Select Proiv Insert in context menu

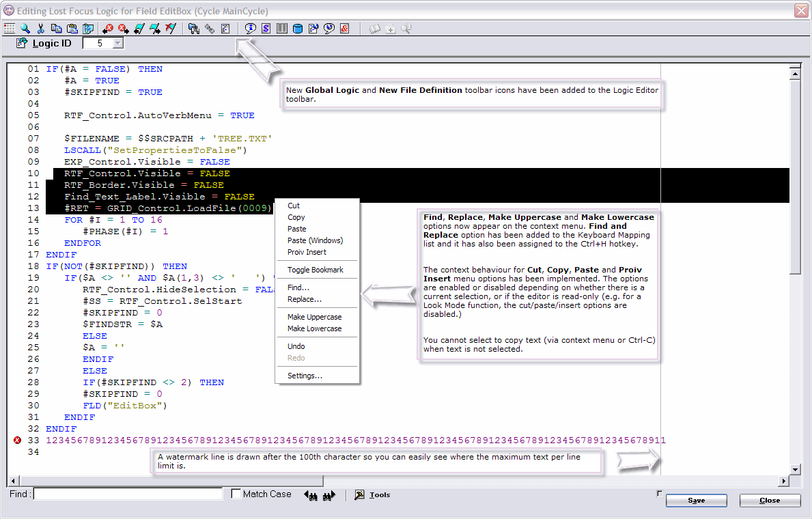pos(307,252)
